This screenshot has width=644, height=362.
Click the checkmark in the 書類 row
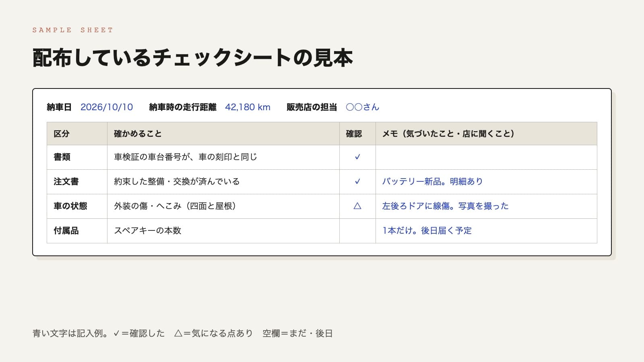coord(357,157)
